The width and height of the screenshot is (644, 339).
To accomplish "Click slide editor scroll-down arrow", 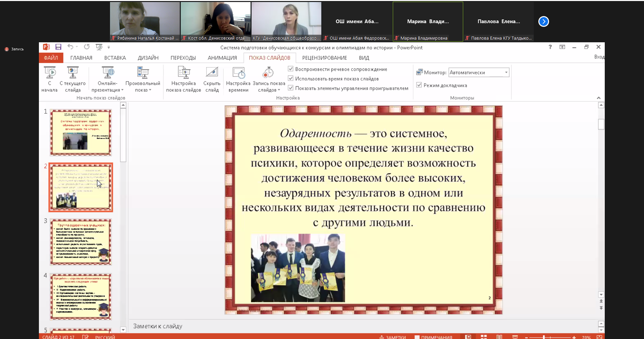I will [x=601, y=294].
